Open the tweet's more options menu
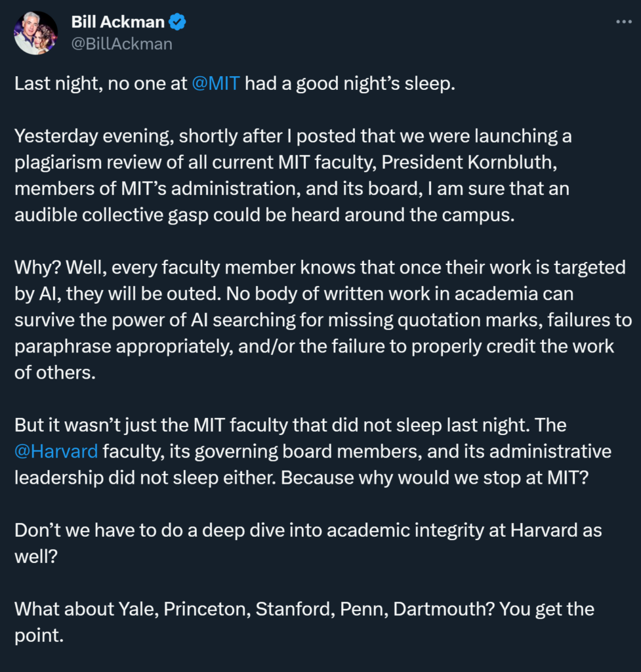This screenshot has width=641, height=672. point(622,22)
